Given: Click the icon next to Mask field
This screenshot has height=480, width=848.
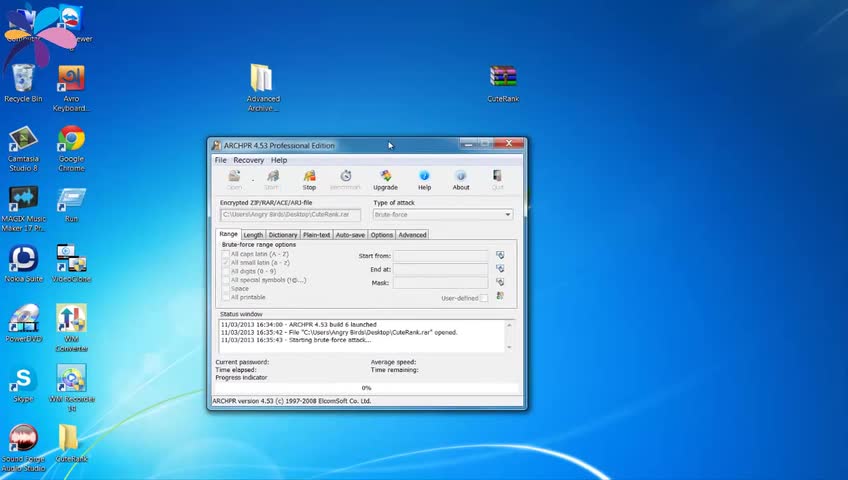Looking at the screenshot, I should (x=500, y=282).
